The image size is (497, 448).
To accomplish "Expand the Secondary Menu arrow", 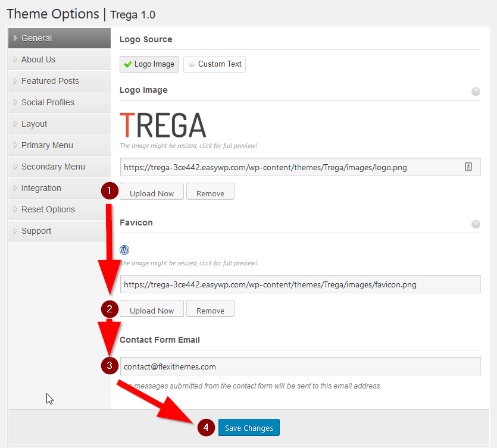I will 15,167.
